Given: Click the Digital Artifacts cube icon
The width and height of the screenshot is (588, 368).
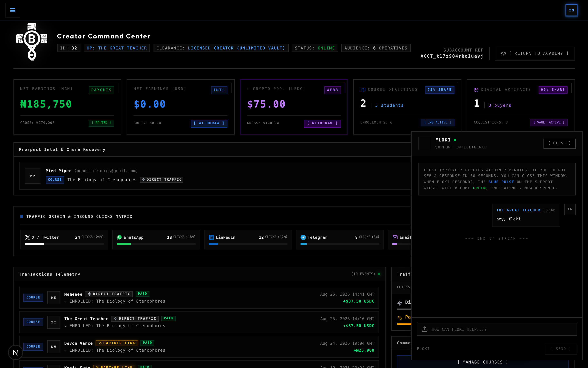Looking at the screenshot, I should 476,90.
